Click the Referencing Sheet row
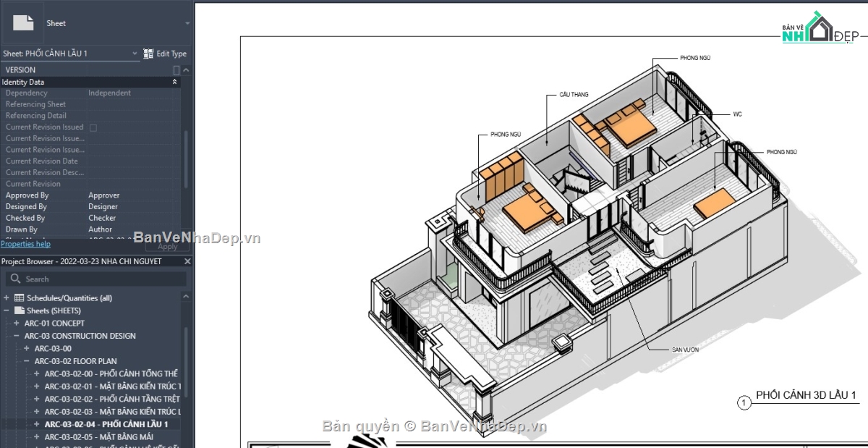The image size is (868, 448). tap(90, 104)
